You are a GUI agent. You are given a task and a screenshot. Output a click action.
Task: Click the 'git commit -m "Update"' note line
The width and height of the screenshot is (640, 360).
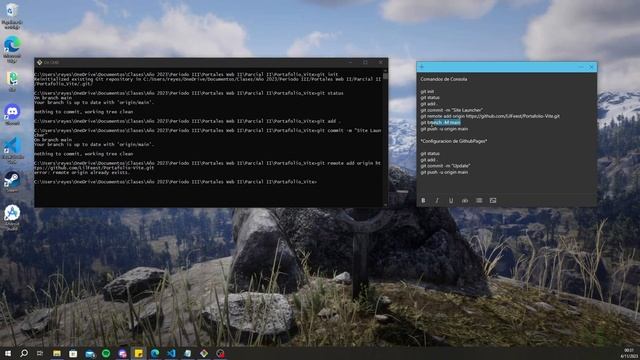pyautogui.click(x=445, y=166)
